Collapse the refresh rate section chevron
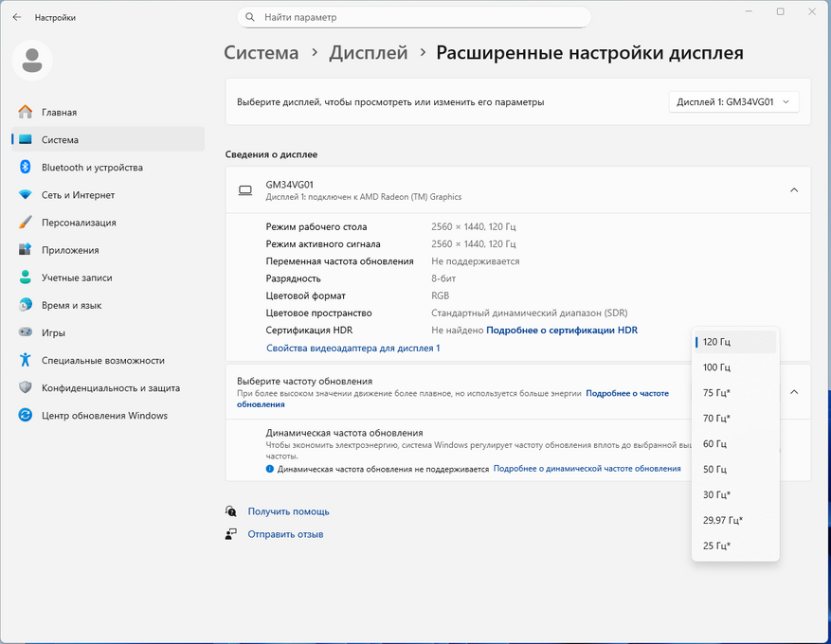 [793, 392]
